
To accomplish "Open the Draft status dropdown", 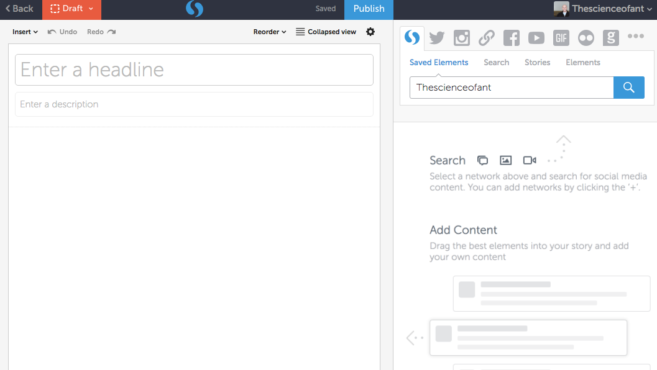I will tap(72, 9).
